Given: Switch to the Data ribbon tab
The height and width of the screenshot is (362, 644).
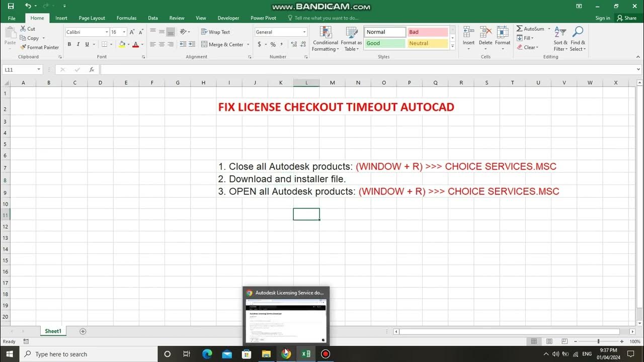Looking at the screenshot, I should 153,18.
